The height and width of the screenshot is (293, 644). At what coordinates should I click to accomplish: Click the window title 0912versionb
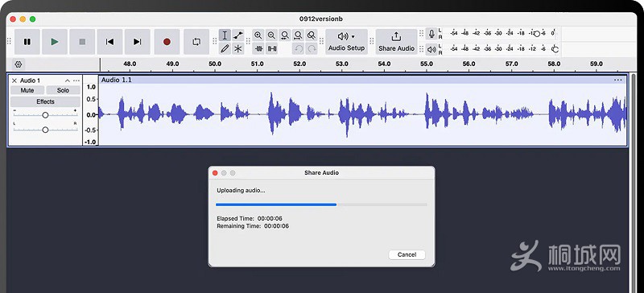pos(321,19)
